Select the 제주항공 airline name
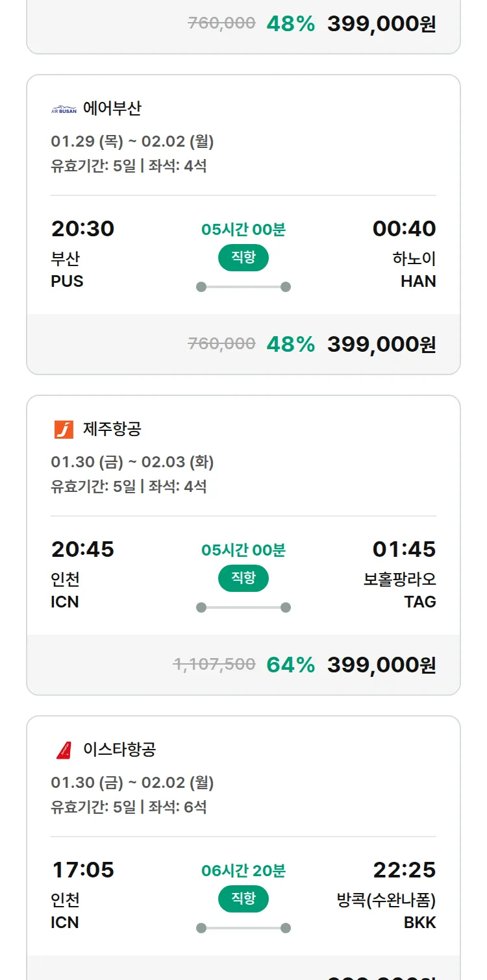This screenshot has width=487, height=980. 112,429
